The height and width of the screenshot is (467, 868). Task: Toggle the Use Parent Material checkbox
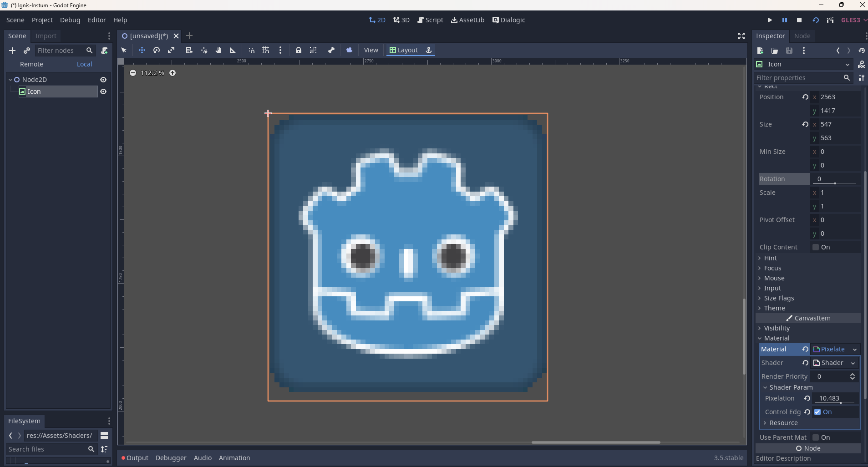click(816, 437)
